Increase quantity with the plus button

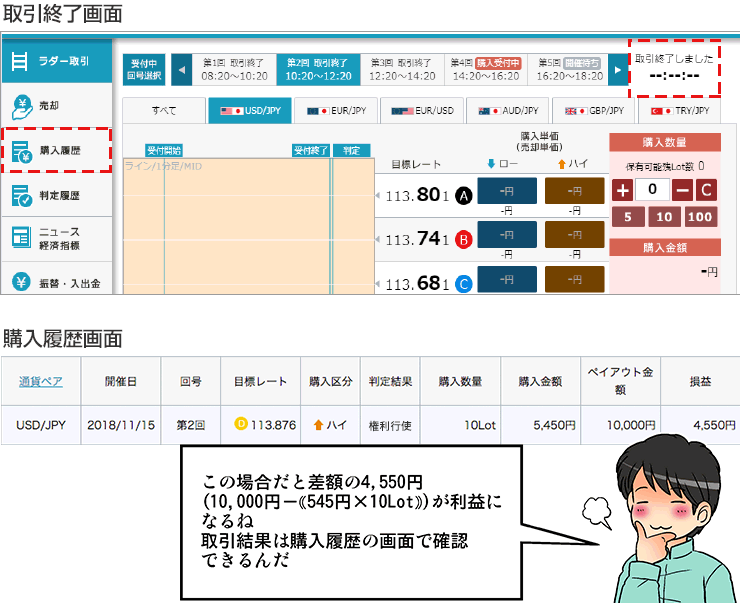pyautogui.click(x=623, y=190)
